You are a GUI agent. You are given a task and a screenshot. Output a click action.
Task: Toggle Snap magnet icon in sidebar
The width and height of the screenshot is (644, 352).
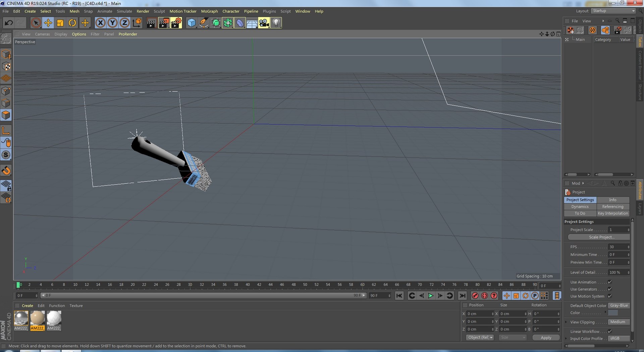pyautogui.click(x=6, y=170)
